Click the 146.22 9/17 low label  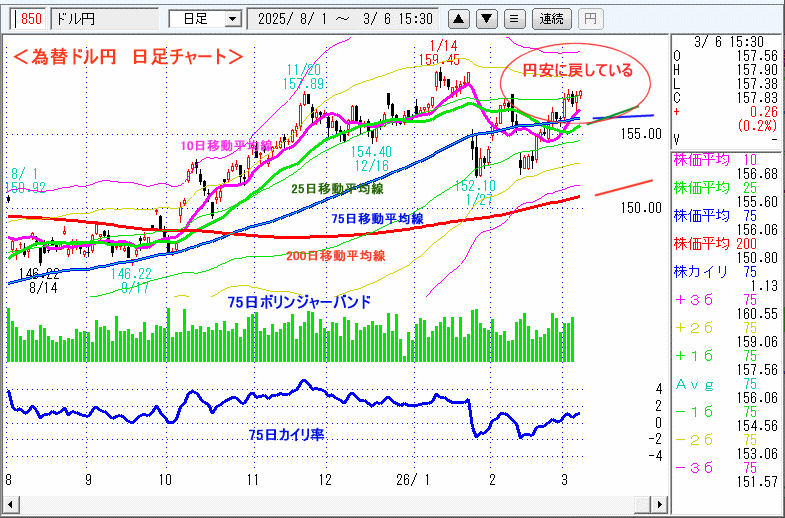131,280
